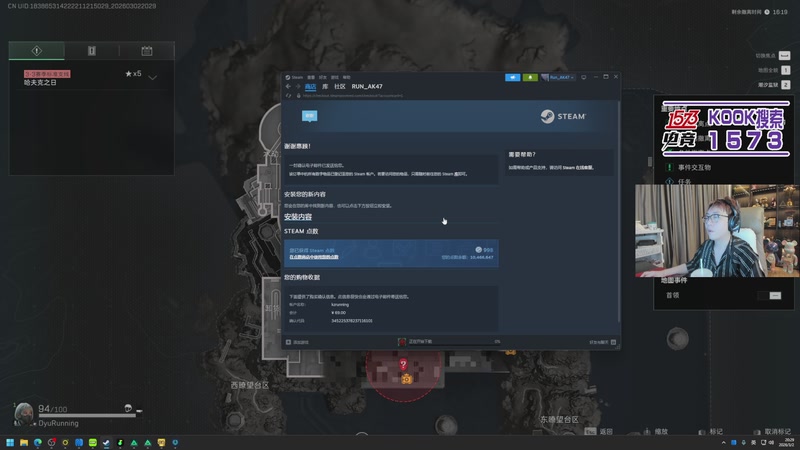
Task: Click the streamer webcam overlay
Action: 717,231
